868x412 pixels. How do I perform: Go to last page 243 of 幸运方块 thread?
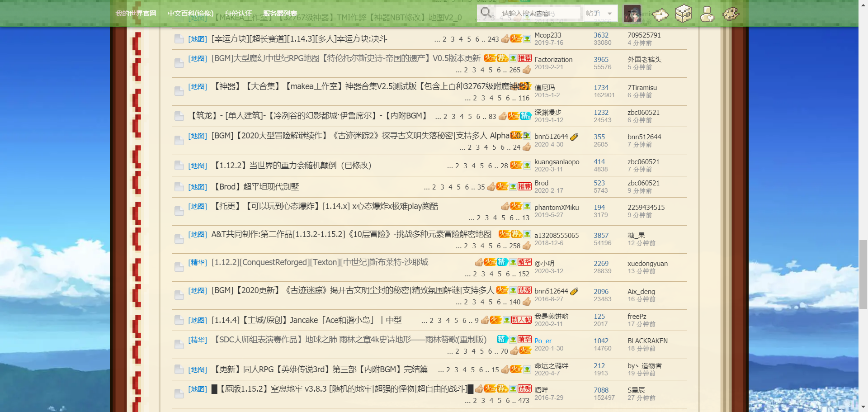[493, 39]
